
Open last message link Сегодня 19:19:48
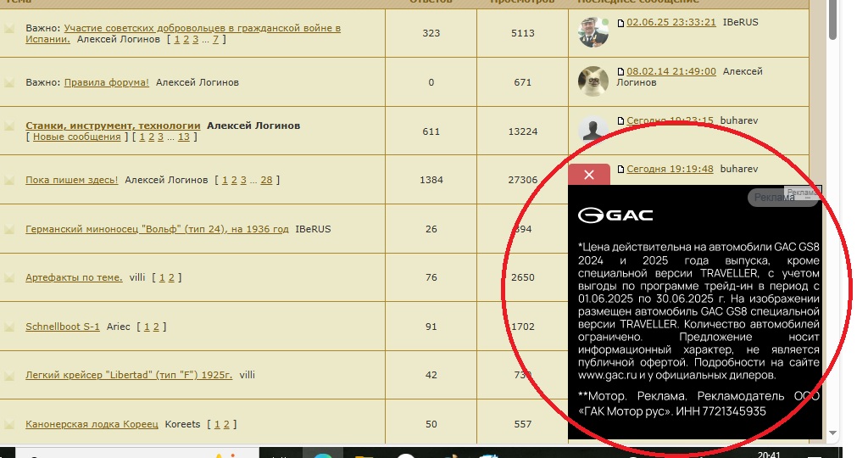[670, 169]
